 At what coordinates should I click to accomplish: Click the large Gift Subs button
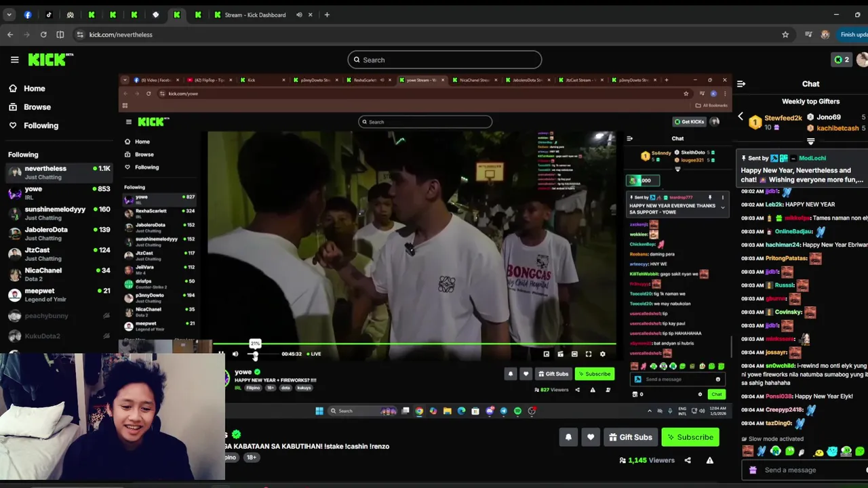(x=629, y=437)
